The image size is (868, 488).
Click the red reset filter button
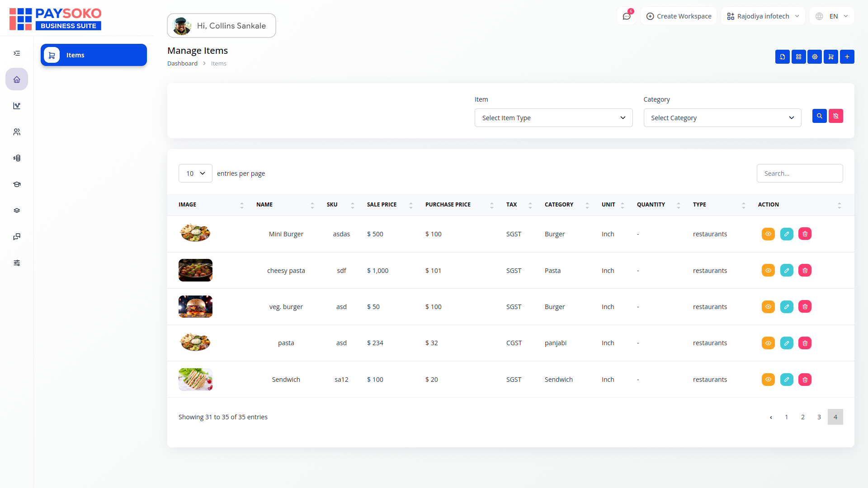tap(836, 116)
